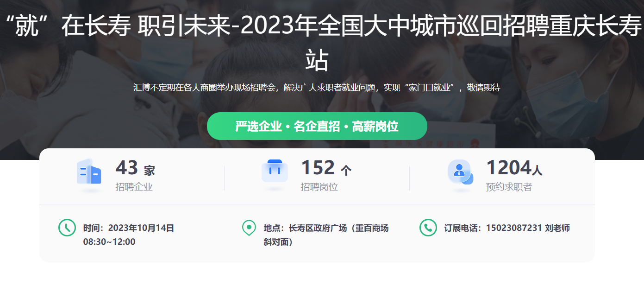Click the green clock time icon

click(67, 228)
